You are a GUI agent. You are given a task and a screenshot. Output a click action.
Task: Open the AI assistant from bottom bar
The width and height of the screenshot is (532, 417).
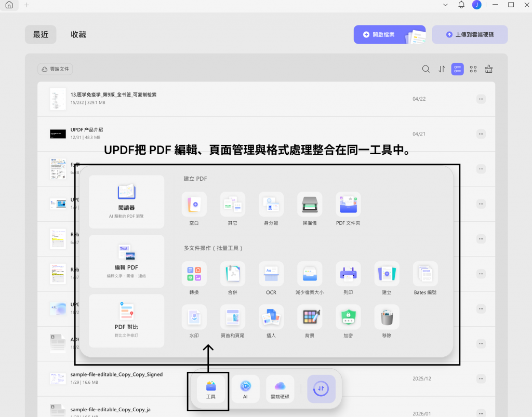point(245,389)
